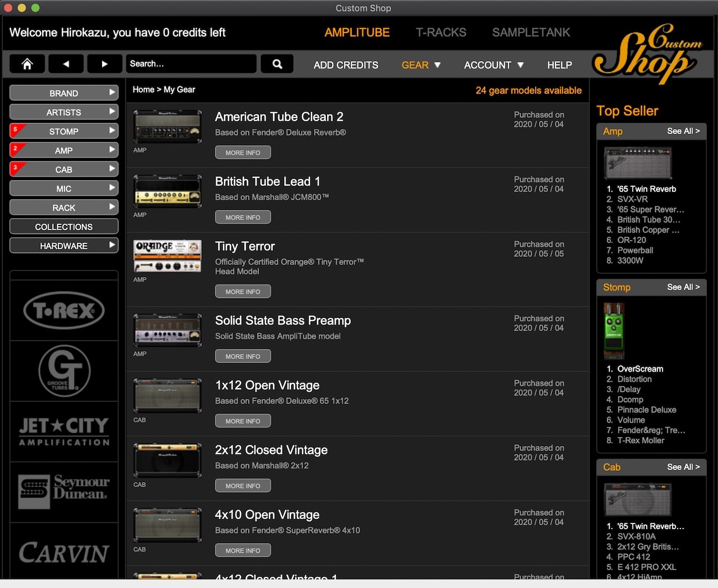Expand the ARTISTS category

(x=64, y=112)
